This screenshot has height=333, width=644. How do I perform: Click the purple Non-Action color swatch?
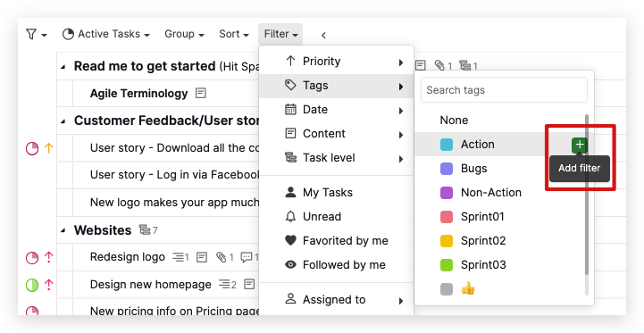pyautogui.click(x=447, y=193)
